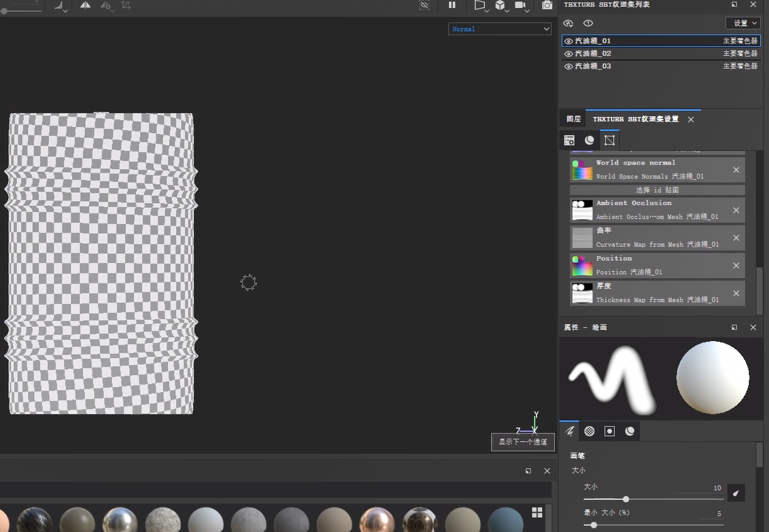
Task: Open the 3D cube view mode dropdown
Action: [501, 5]
